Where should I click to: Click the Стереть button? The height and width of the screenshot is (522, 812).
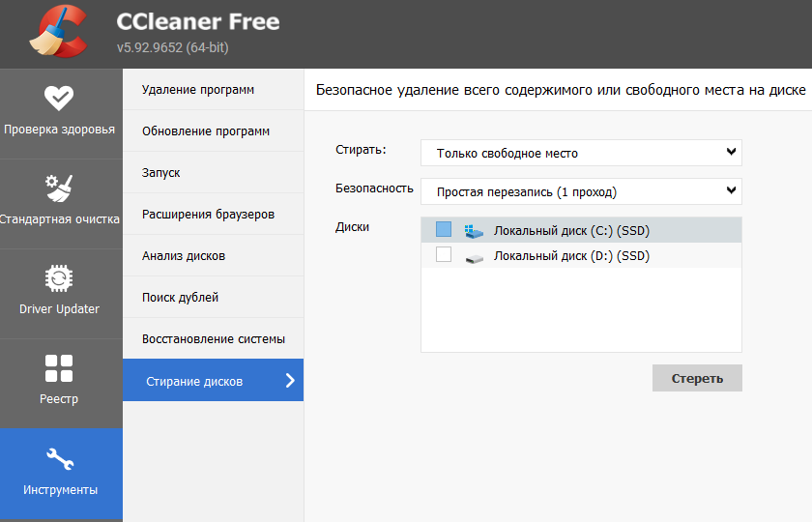coord(697,378)
